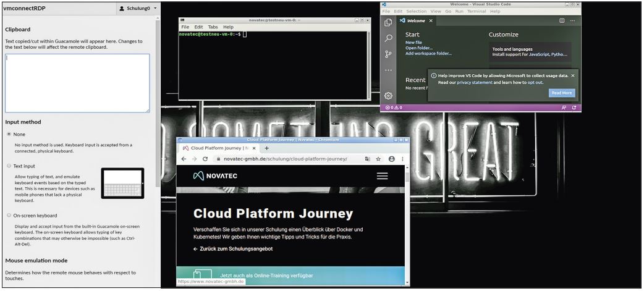Click inside the Clipboard text area
This screenshot has height=291, width=644.
tap(77, 83)
